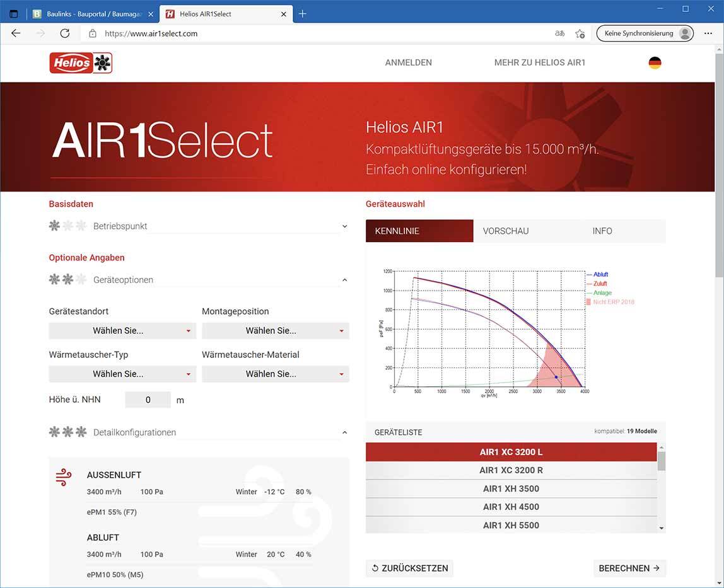Select AIR1 XC 3200 L in device list
This screenshot has width=724, height=588.
coord(511,452)
